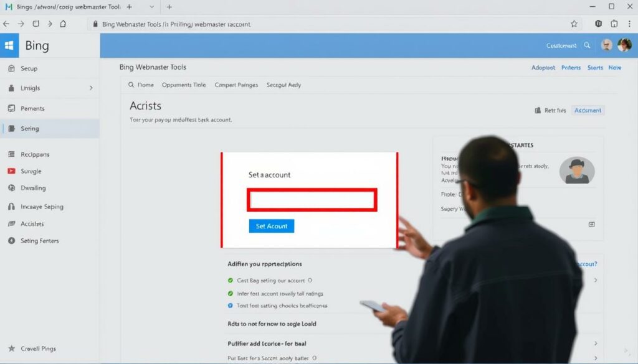This screenshot has height=364, width=638.
Task: Switch to Oppments Tiole tab
Action: click(184, 85)
